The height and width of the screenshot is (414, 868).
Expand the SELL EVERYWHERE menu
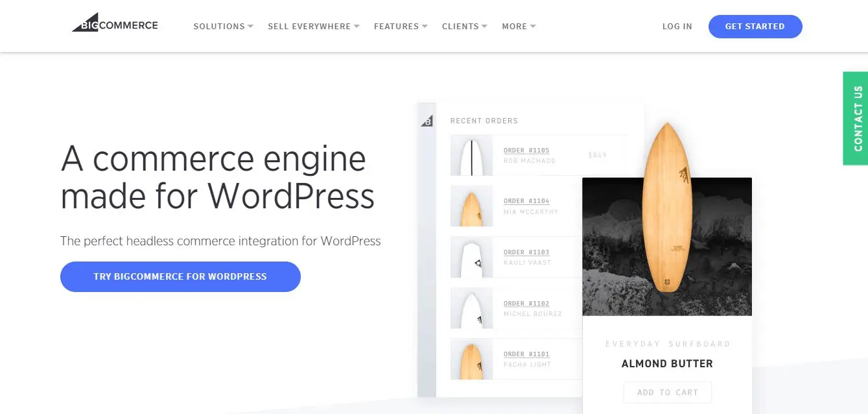point(309,26)
